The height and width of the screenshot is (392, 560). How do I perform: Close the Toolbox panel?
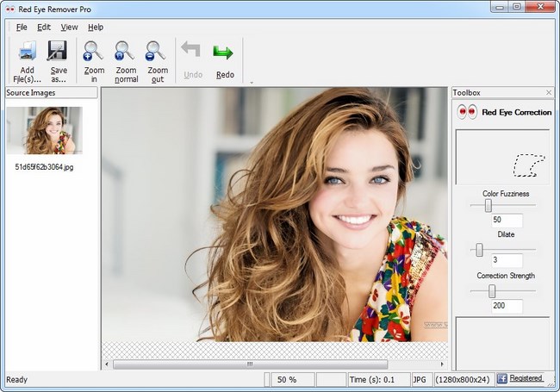tap(549, 92)
